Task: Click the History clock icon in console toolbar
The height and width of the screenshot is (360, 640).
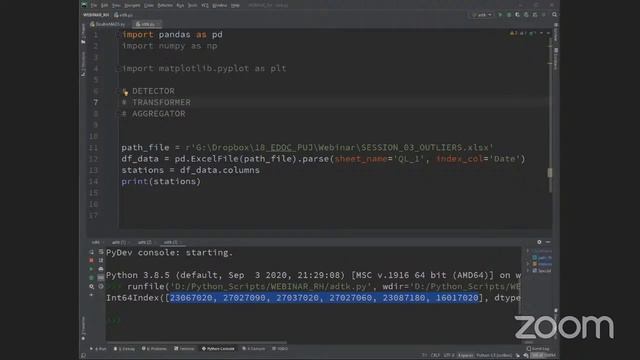Action: 101,286
